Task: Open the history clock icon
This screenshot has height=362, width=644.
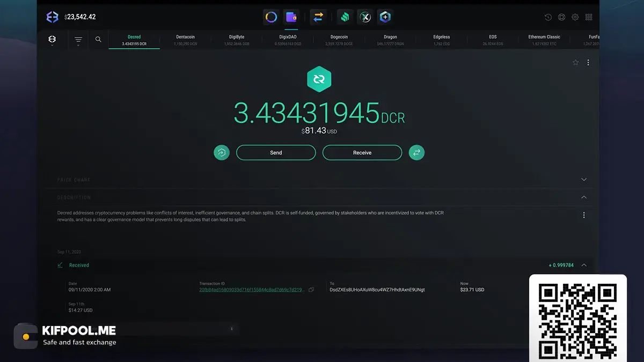Action: click(x=548, y=17)
